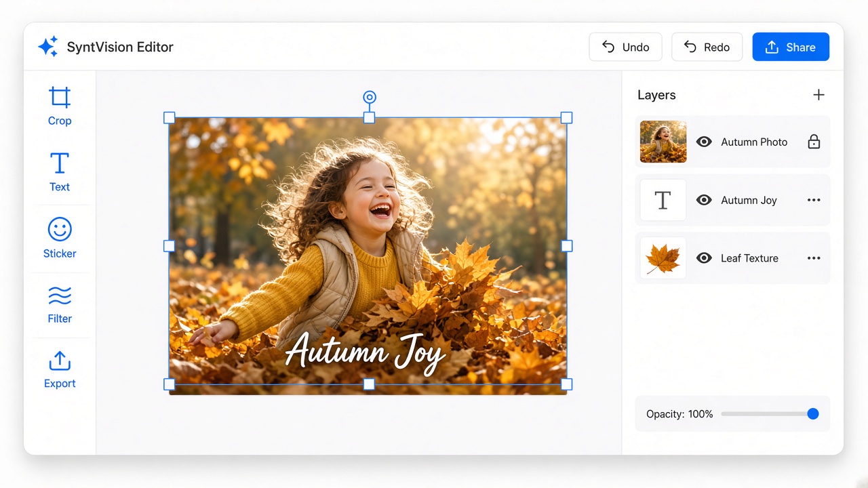Open the Filter tool
The image size is (868, 488).
(x=60, y=304)
